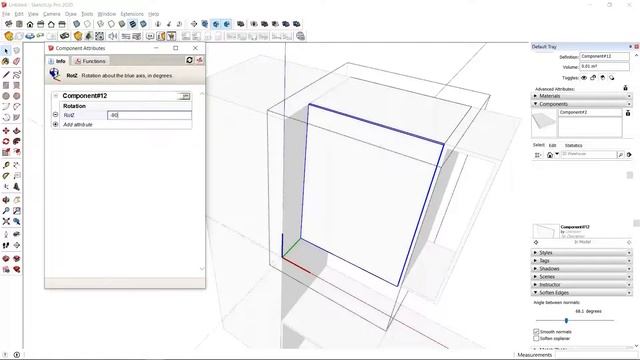This screenshot has width=640, height=360.
Task: Switch to the Functions tab
Action: [x=90, y=61]
